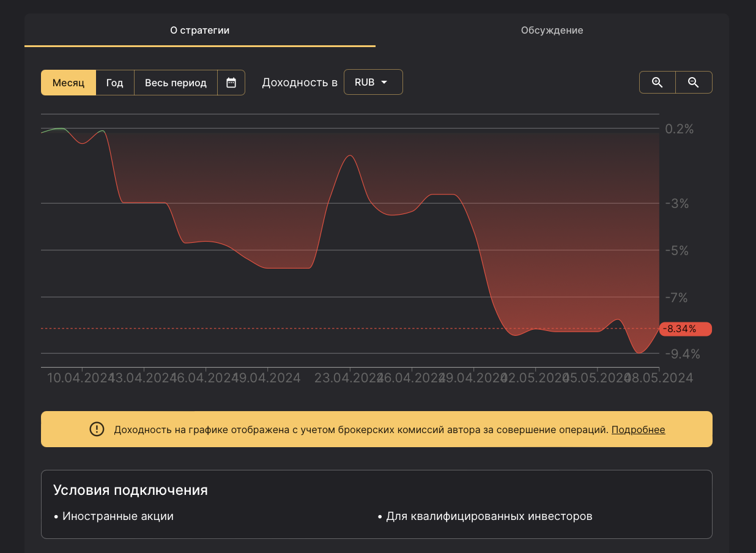Follow the Подробнее link
Screen dimensions: 756x553
pos(638,429)
